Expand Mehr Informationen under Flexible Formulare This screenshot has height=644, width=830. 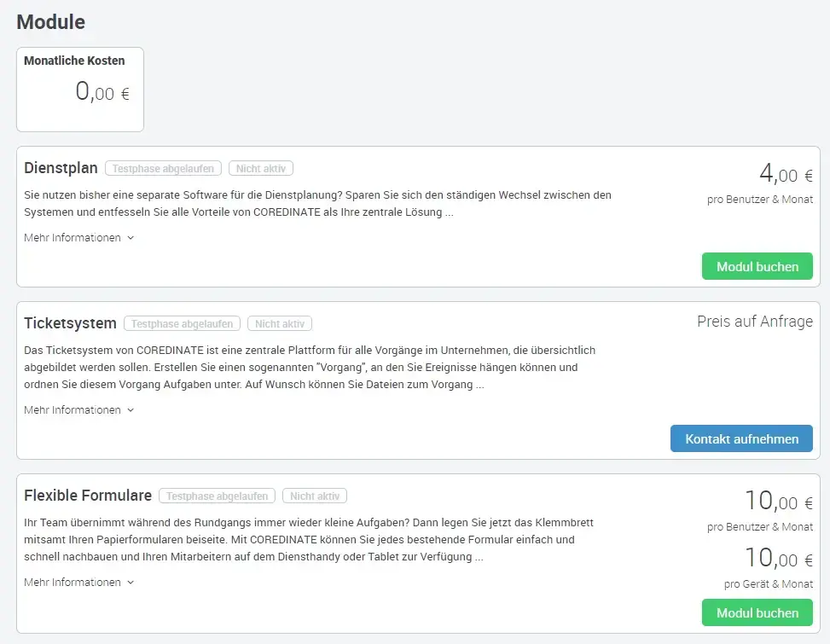click(78, 583)
